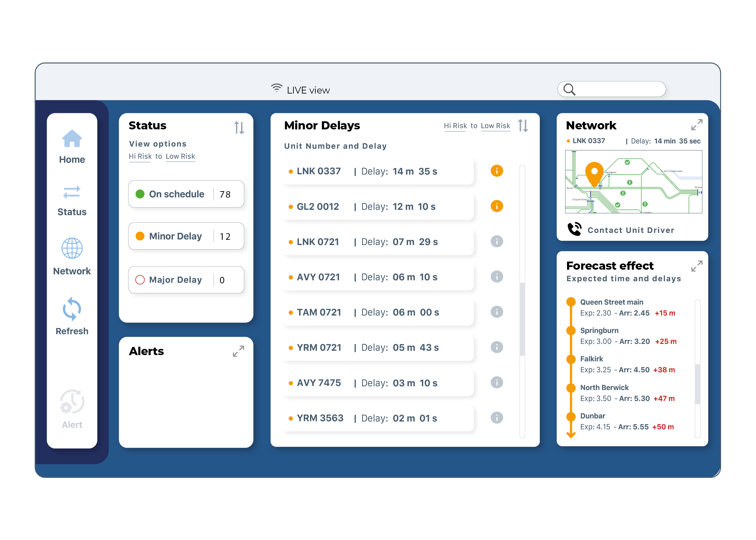The image size is (756, 540).
Task: Open the Network globe icon in sidebar
Action: pyautogui.click(x=72, y=248)
